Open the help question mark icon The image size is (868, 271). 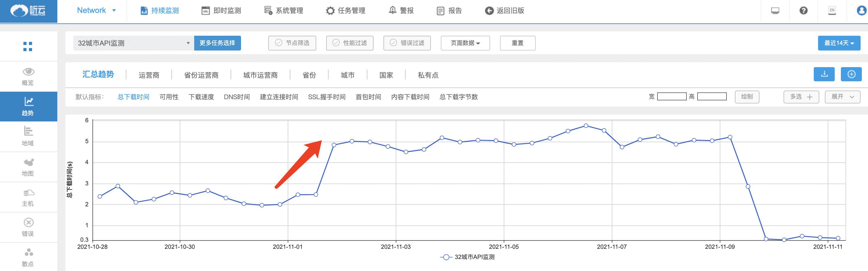click(803, 11)
